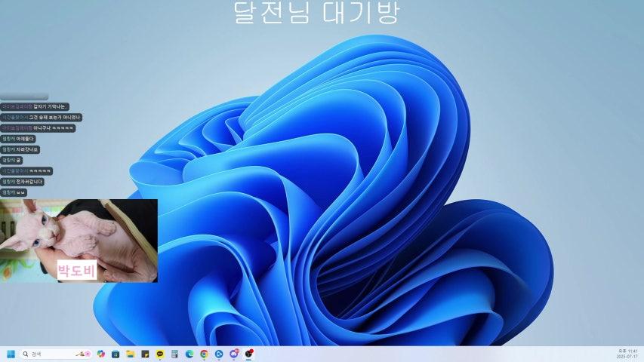Select chat message '자러갔나요'
This screenshot has height=362, width=644.
pos(20,149)
